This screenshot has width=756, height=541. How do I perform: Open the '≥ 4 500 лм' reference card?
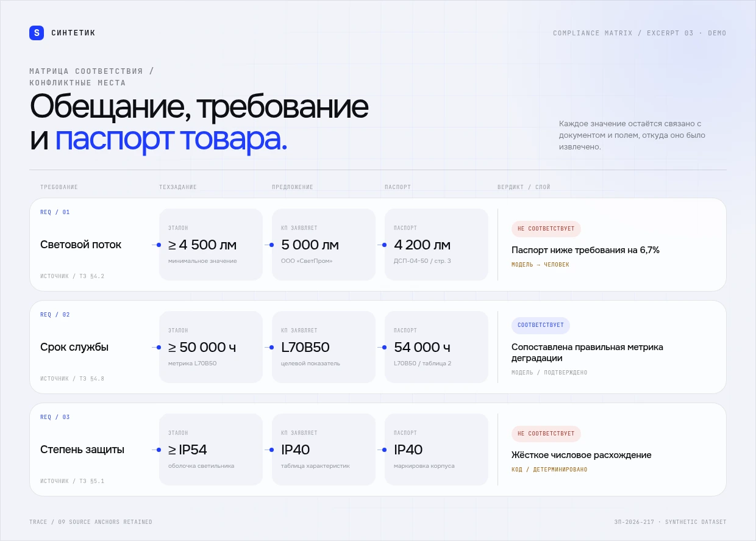211,245
